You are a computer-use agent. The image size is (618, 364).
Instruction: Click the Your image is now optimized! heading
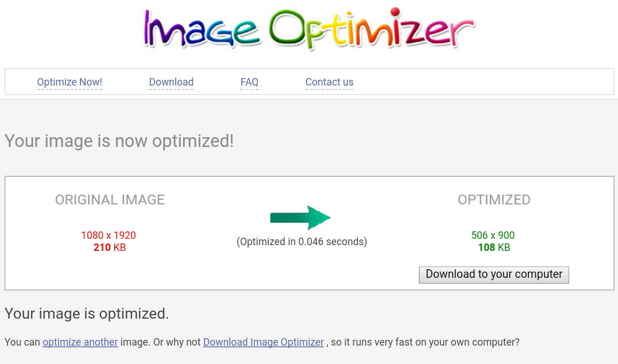(x=119, y=141)
